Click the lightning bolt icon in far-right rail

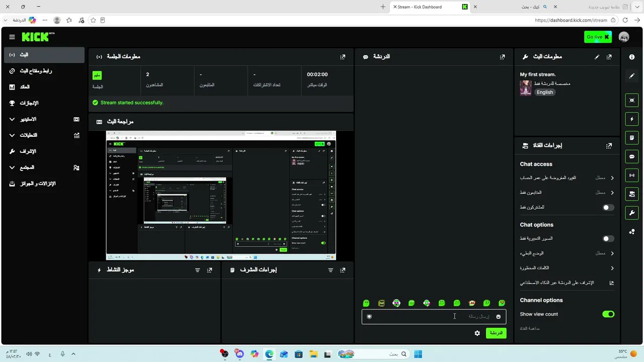pos(632,119)
